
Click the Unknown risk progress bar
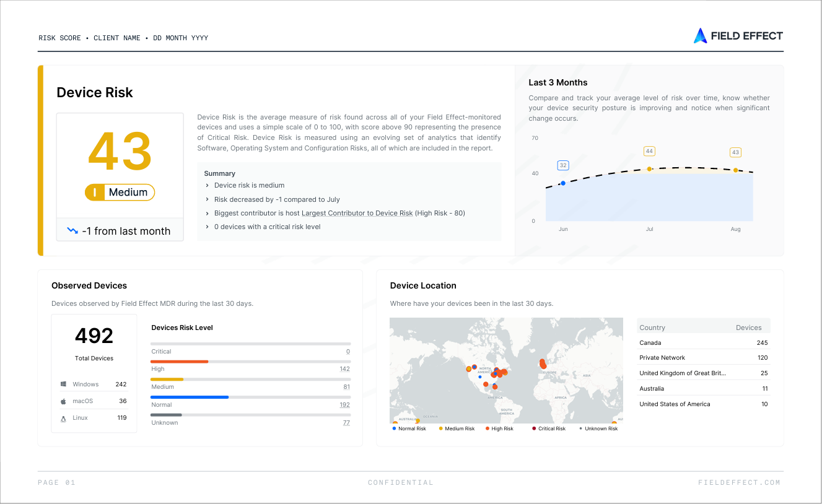251,415
